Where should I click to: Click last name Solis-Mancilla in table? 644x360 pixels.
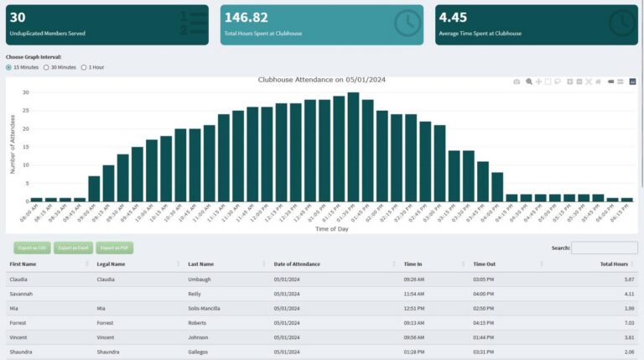[204, 308]
